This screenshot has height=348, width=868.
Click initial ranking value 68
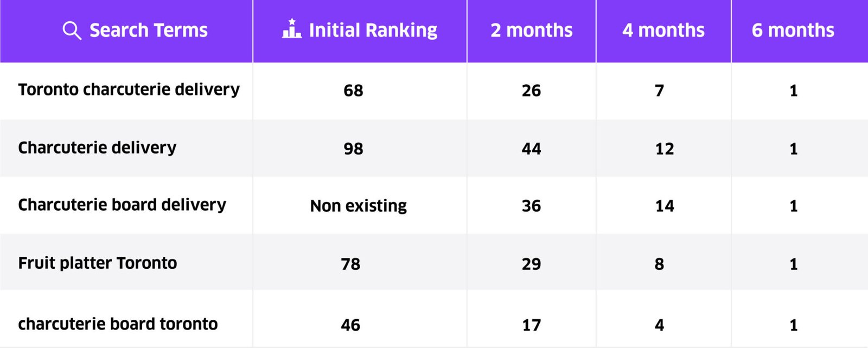tap(353, 91)
